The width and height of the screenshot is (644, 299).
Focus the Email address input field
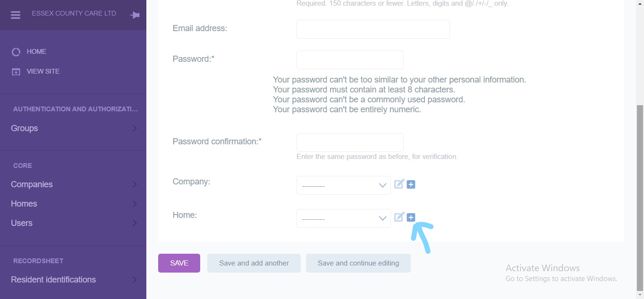click(x=373, y=29)
